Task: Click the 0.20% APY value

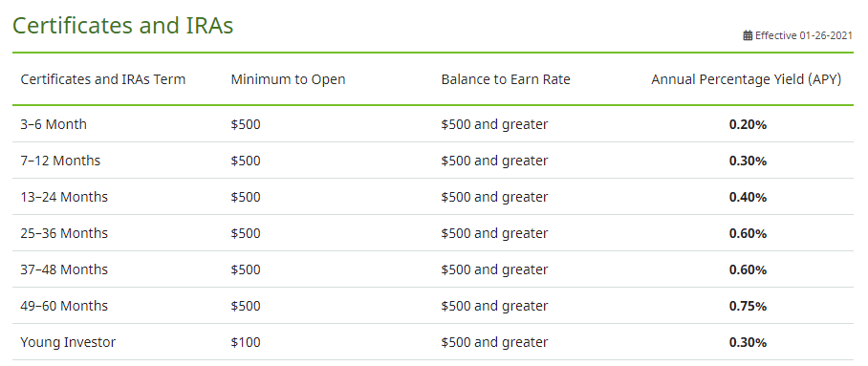Action: click(x=748, y=124)
